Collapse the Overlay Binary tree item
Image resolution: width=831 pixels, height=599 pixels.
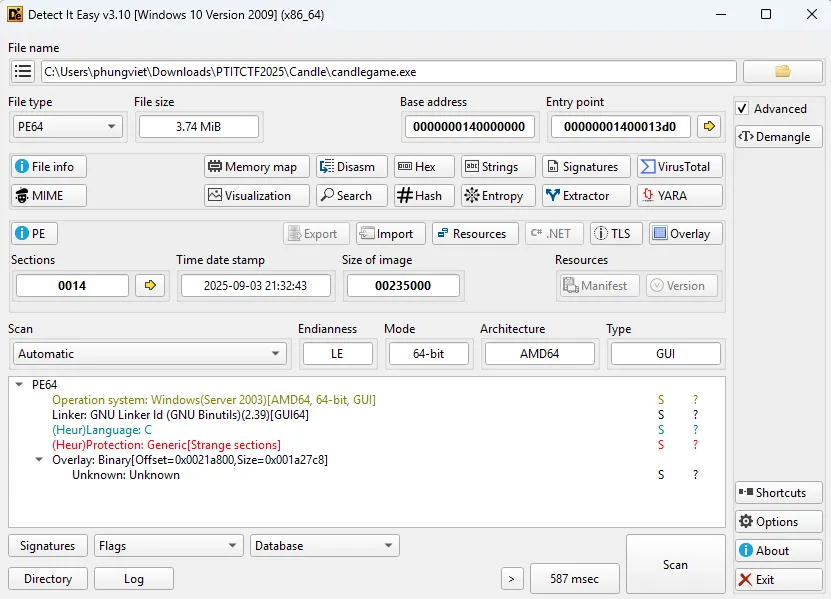40,460
